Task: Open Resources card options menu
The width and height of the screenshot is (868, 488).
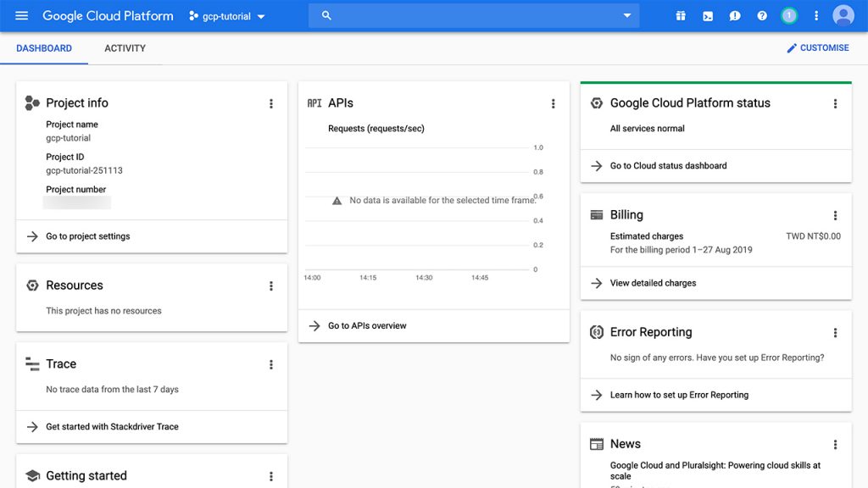Action: (x=270, y=286)
